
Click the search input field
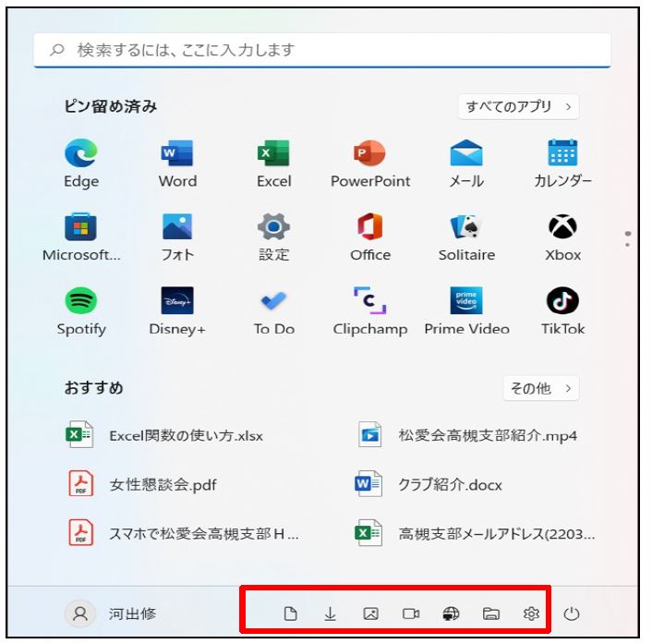[x=322, y=50]
